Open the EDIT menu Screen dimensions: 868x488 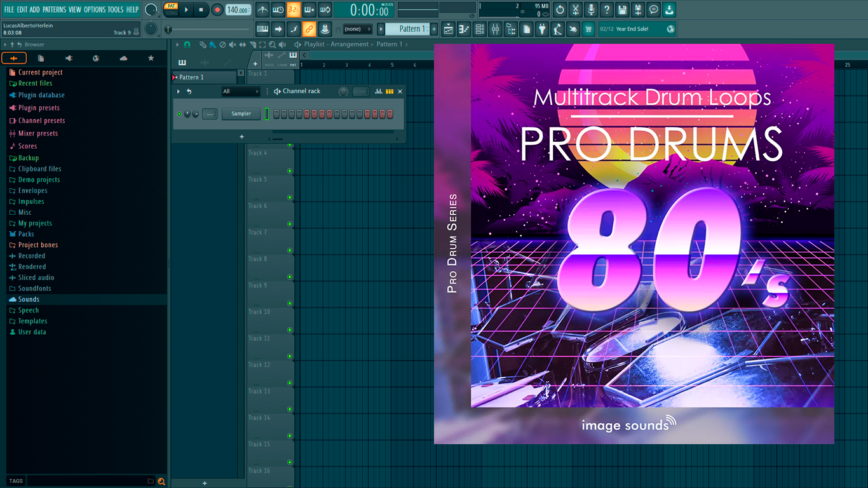[x=22, y=10]
